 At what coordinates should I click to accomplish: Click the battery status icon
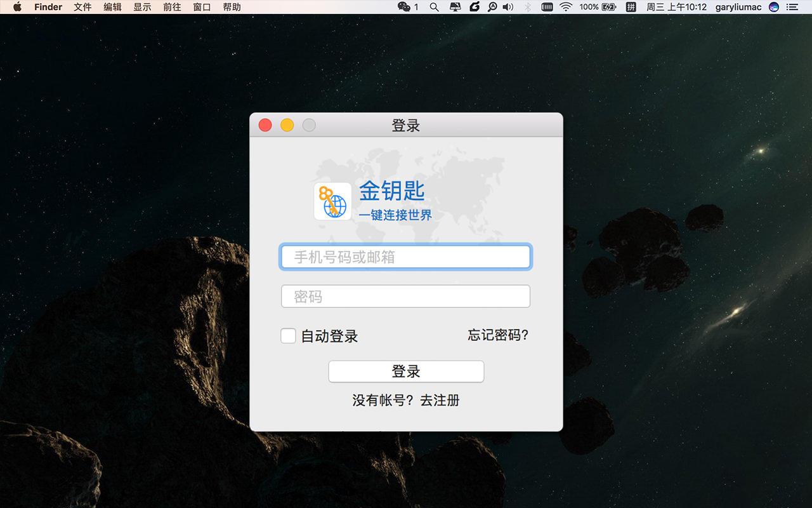click(x=609, y=7)
